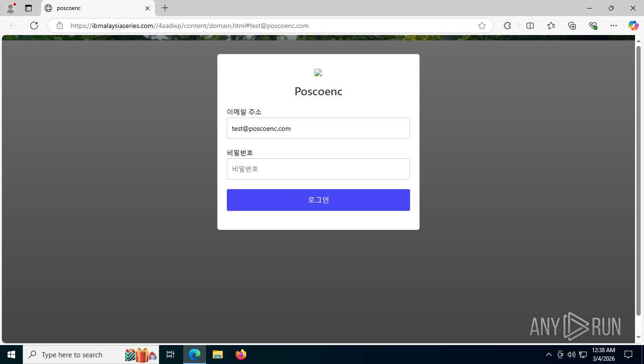Switch to Microsoft Edge in taskbar

tap(195, 355)
